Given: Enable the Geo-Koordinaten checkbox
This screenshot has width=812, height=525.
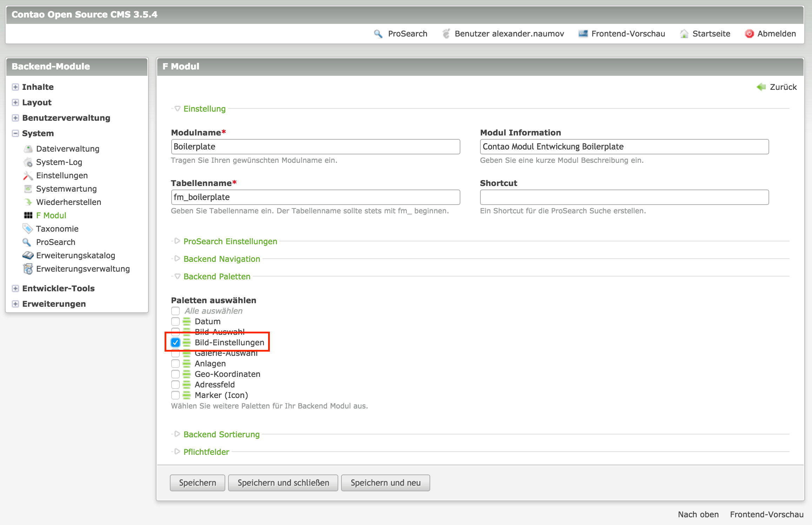Looking at the screenshot, I should tap(175, 374).
